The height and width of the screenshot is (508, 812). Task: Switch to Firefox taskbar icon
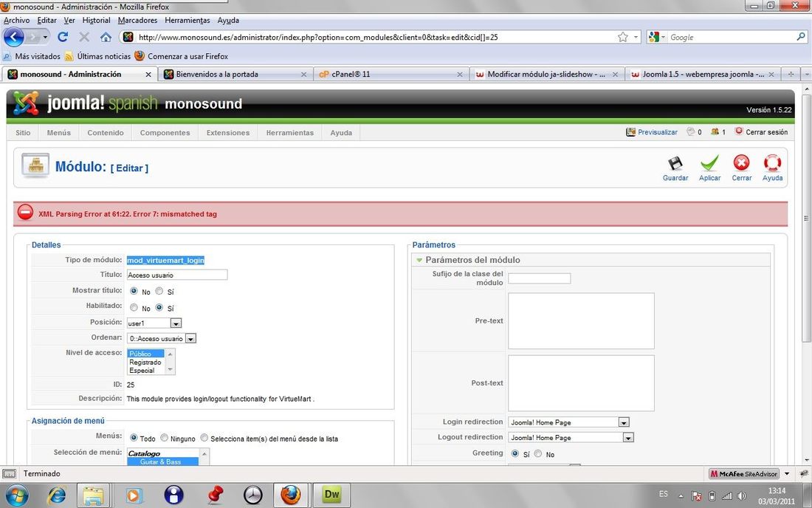pyautogui.click(x=291, y=495)
